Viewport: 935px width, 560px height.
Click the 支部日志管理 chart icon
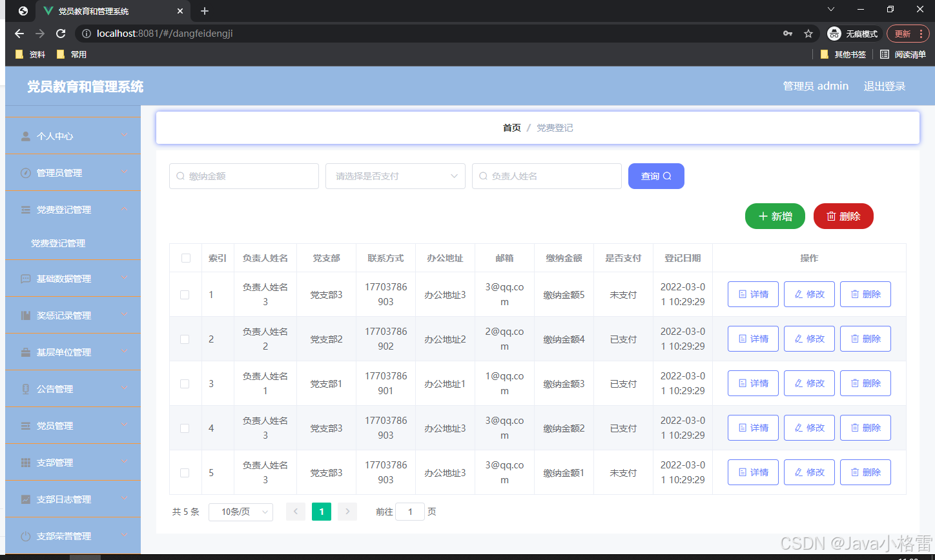[x=25, y=499]
